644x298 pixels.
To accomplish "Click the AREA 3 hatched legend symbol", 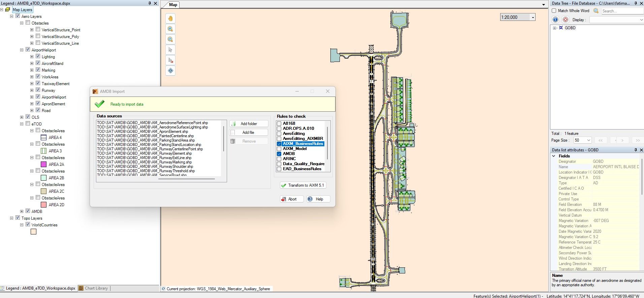I will (x=43, y=151).
